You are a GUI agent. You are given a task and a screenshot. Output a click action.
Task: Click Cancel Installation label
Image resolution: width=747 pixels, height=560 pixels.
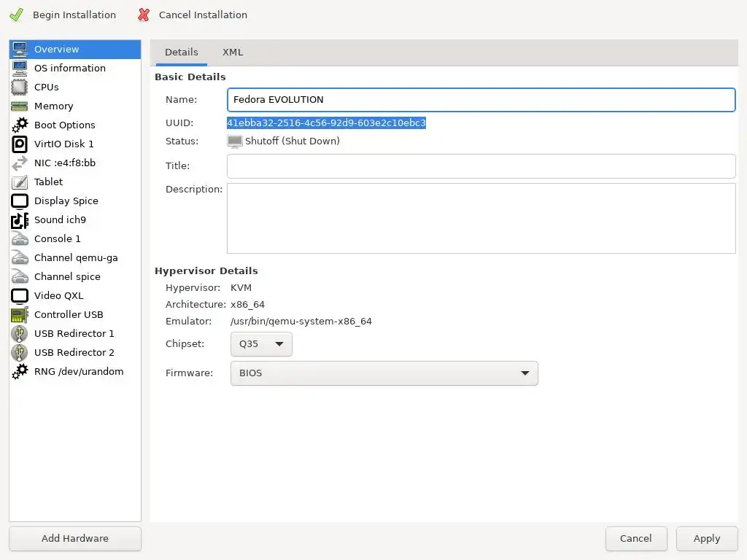(203, 15)
